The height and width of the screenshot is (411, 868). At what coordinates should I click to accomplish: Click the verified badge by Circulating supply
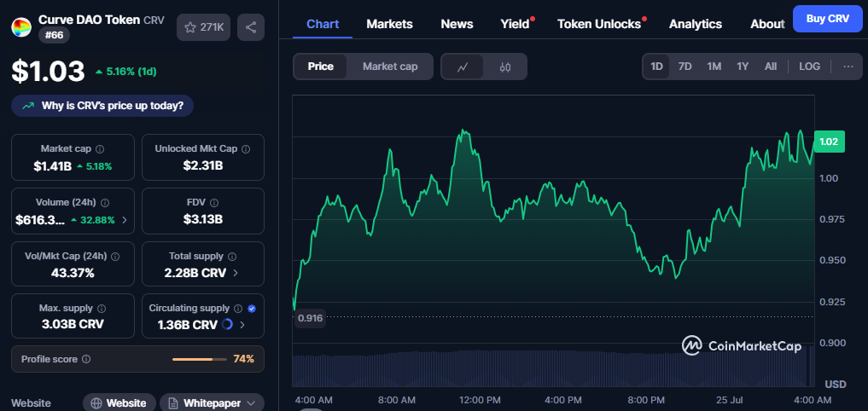(252, 309)
